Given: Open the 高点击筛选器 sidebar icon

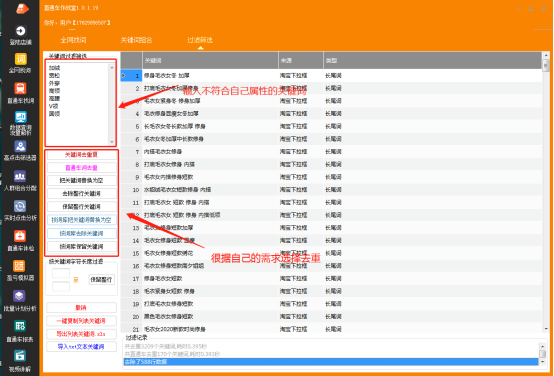Looking at the screenshot, I should [x=20, y=146].
